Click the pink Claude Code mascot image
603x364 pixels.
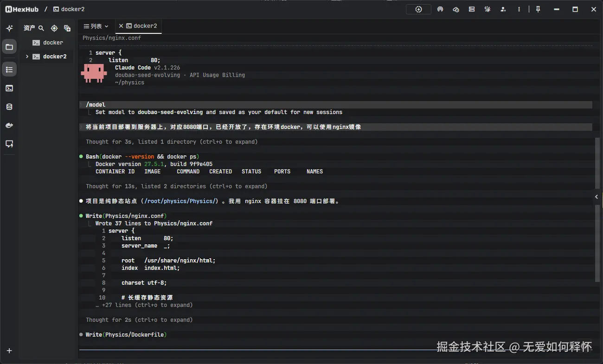94,73
